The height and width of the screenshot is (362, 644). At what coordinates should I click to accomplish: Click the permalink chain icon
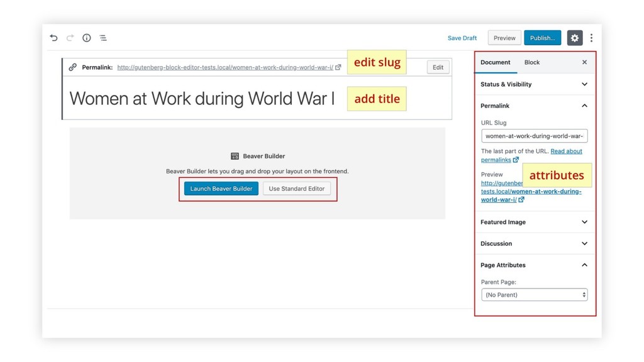(73, 67)
